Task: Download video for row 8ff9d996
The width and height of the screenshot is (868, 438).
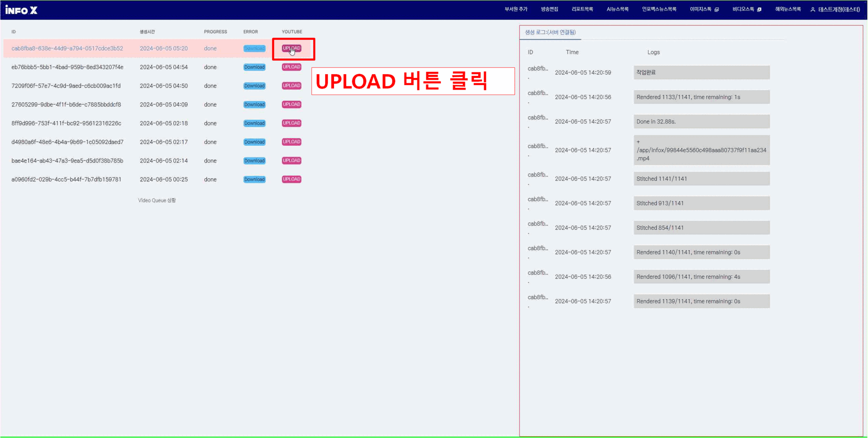Action: point(255,123)
